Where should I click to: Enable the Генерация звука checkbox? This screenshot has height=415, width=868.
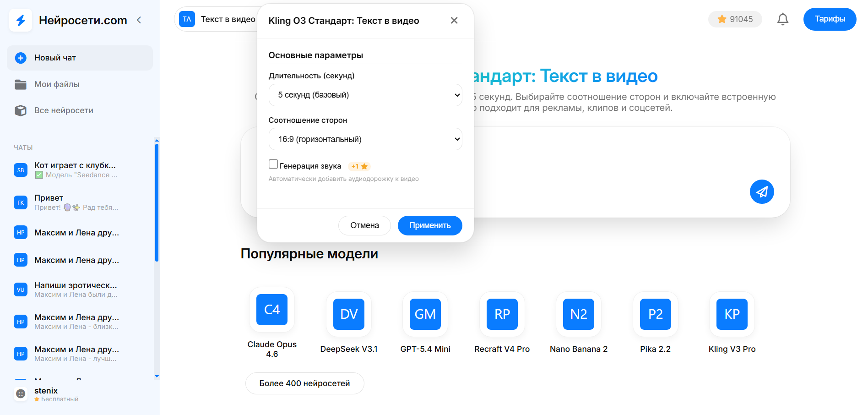273,164
